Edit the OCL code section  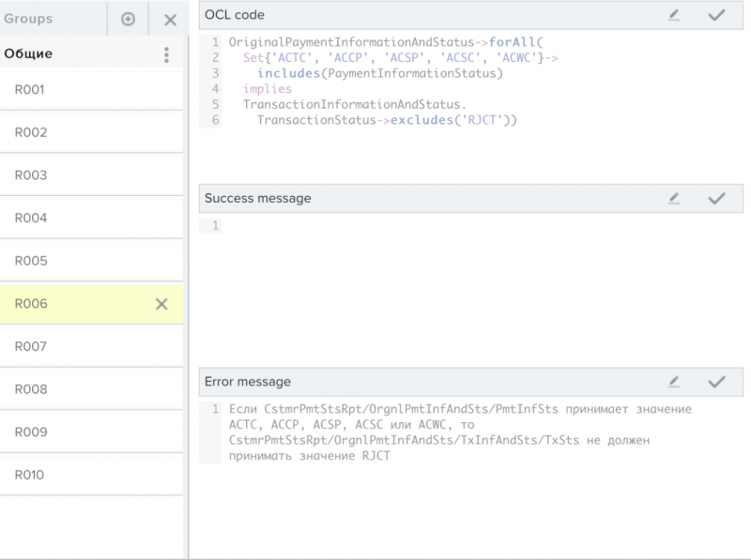click(x=674, y=15)
